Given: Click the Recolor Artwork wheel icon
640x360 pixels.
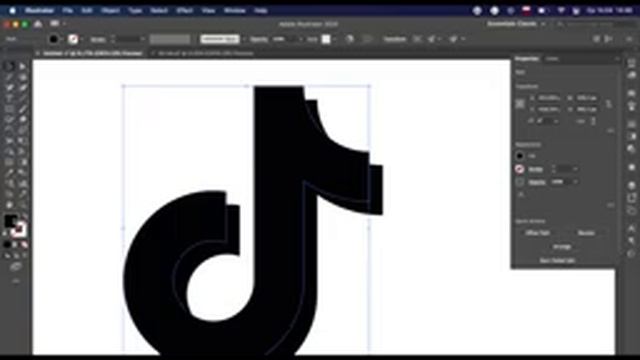Looking at the screenshot, I should click(349, 39).
